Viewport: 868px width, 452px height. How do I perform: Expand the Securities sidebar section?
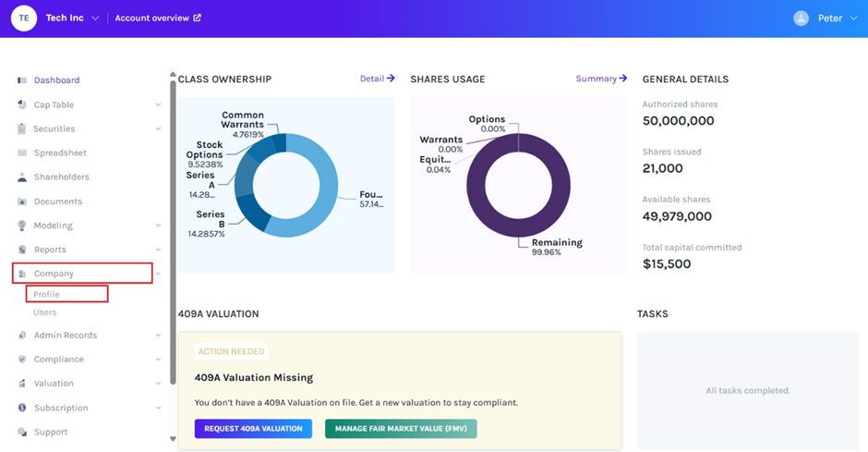click(158, 129)
